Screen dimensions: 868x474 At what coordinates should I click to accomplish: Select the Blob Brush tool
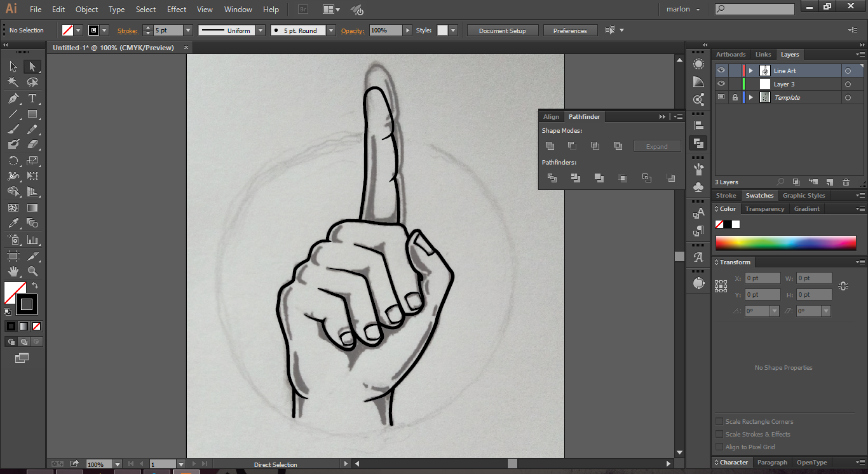point(13,145)
